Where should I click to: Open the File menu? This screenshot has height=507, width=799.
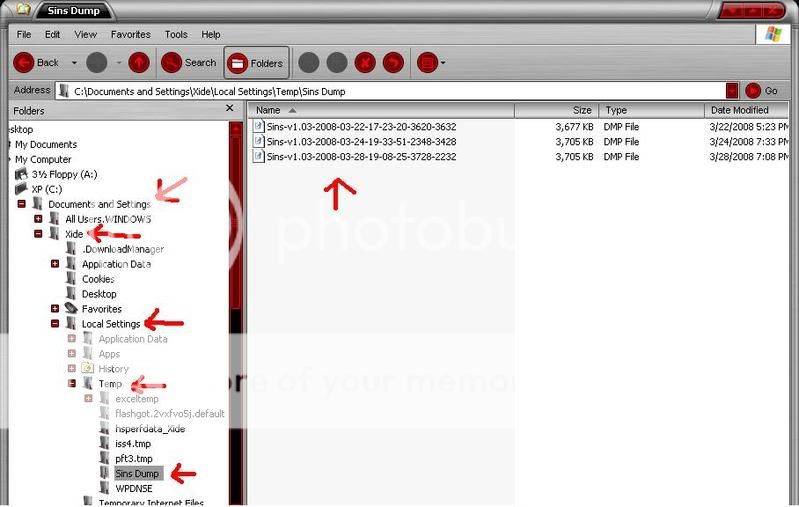point(23,35)
